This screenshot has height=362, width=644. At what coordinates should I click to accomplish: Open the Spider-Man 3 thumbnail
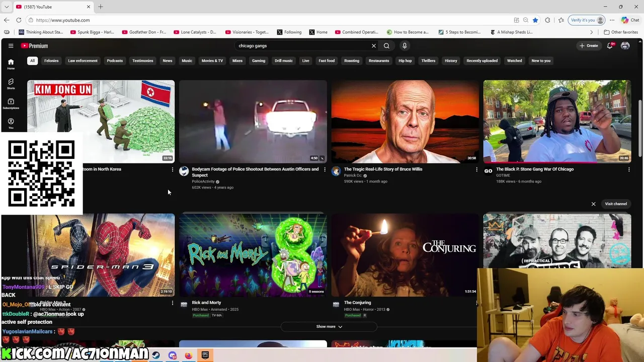(x=101, y=255)
